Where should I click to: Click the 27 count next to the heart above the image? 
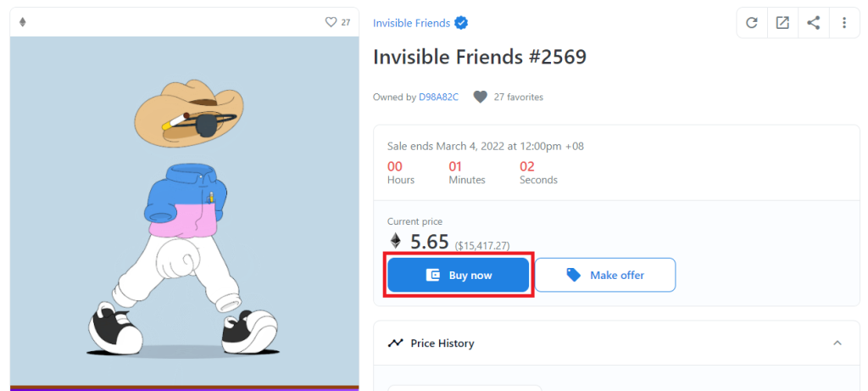coord(346,22)
